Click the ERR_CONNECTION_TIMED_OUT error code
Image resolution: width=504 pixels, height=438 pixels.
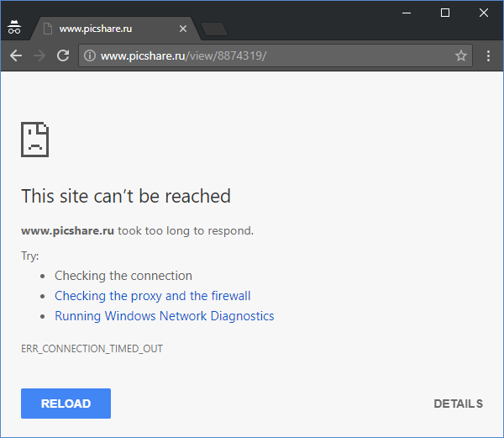[x=92, y=348]
